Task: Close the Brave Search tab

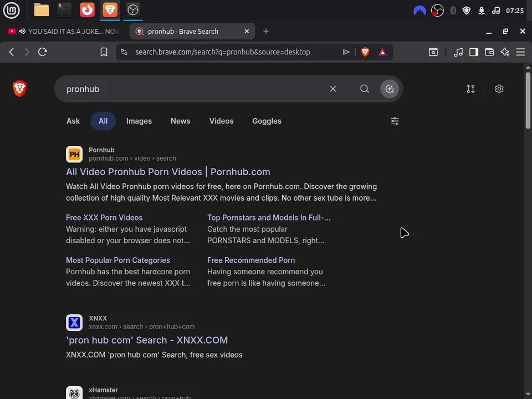Action: click(x=247, y=31)
